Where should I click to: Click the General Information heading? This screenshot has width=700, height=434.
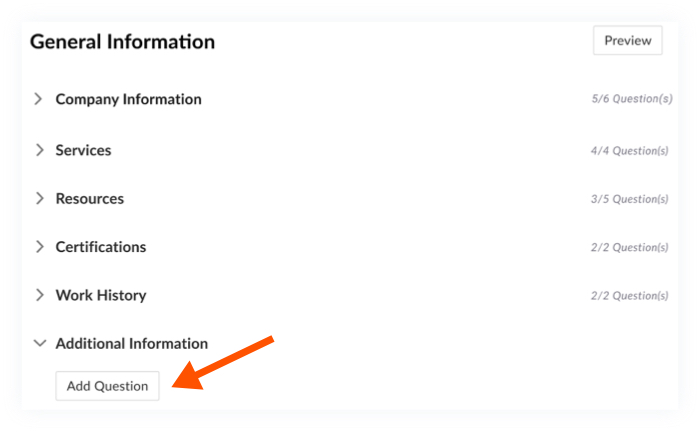click(x=122, y=42)
